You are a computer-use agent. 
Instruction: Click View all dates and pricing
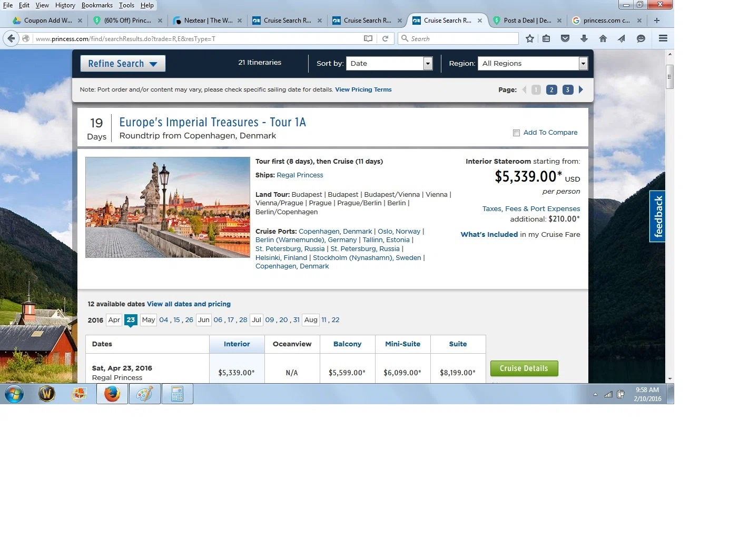pyautogui.click(x=189, y=304)
